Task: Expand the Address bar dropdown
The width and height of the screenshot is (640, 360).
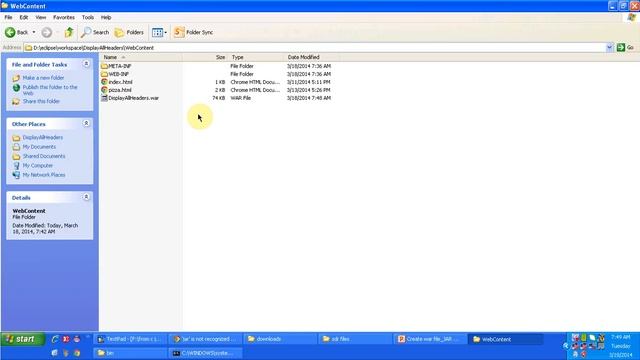Action: click(x=609, y=48)
